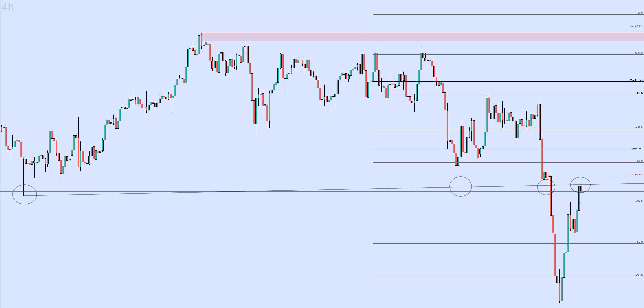Click the mS3 M level label
This screenshot has width=644, height=308.
[639, 275]
